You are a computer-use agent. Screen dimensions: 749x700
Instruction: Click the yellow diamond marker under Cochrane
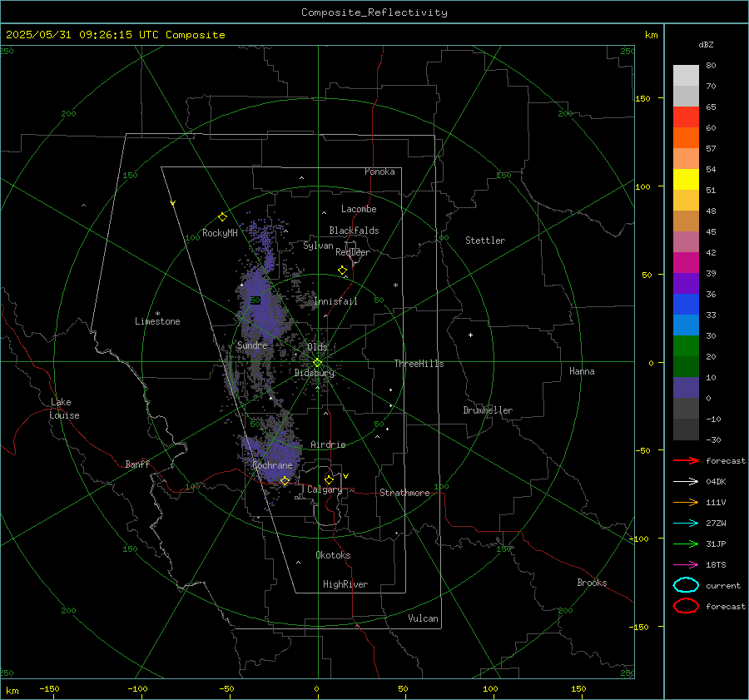point(285,480)
